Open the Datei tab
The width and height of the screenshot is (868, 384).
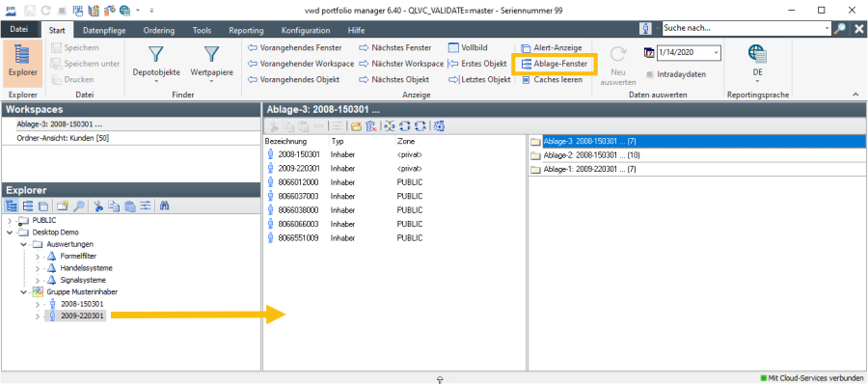point(20,30)
